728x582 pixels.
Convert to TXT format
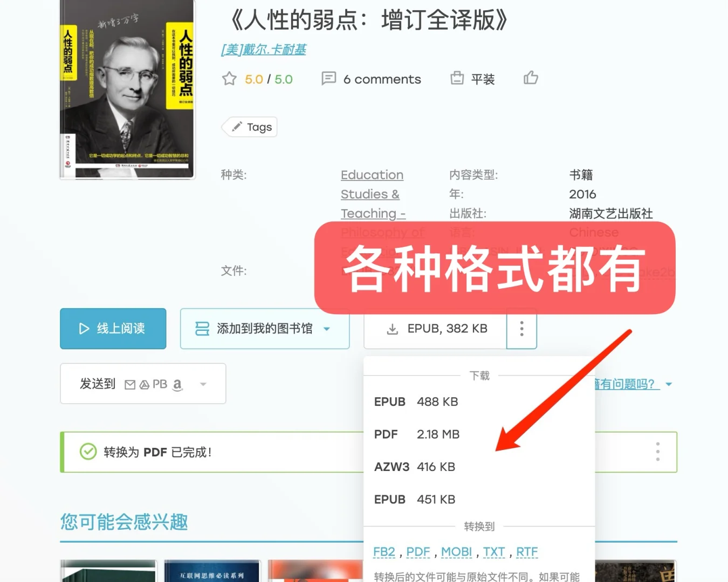click(494, 552)
